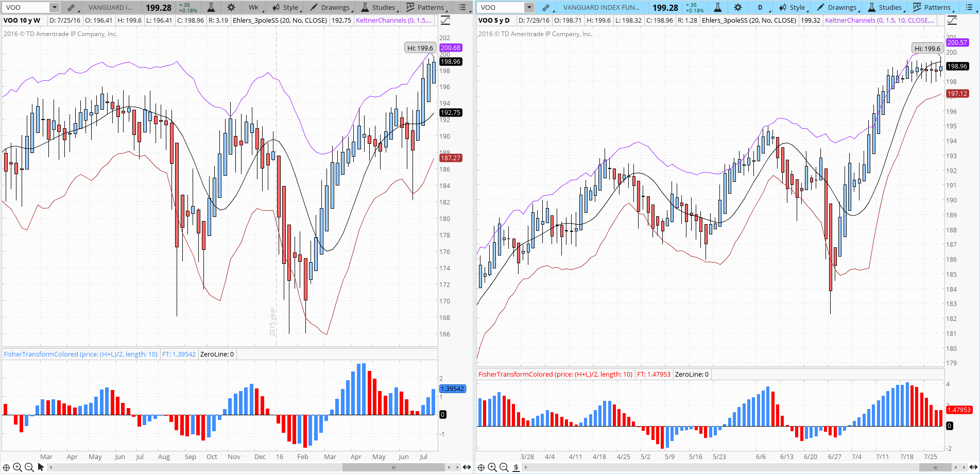The image size is (980, 474).
Task: Click the purple 200.57 price bubble on the right axis
Action: click(x=957, y=43)
